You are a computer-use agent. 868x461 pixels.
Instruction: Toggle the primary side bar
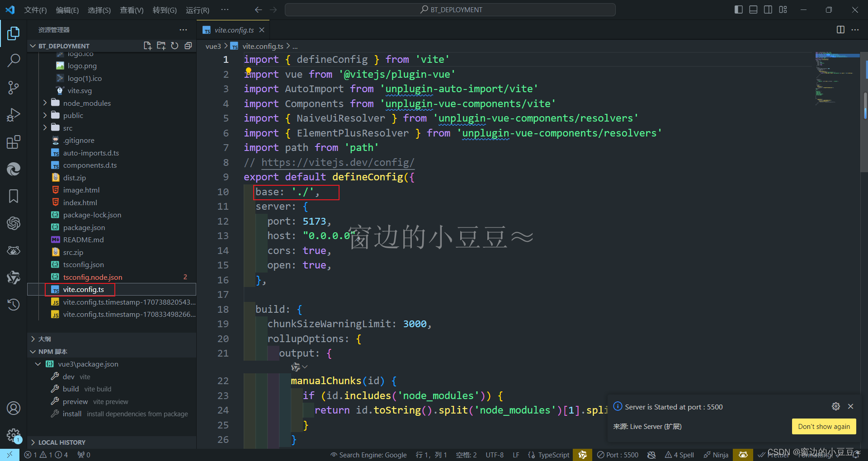[x=739, y=9]
